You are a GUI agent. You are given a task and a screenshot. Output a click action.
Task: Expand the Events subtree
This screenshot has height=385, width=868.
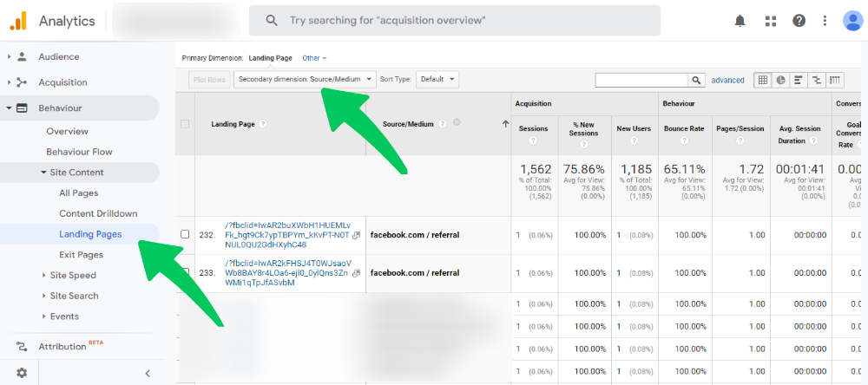coord(43,316)
